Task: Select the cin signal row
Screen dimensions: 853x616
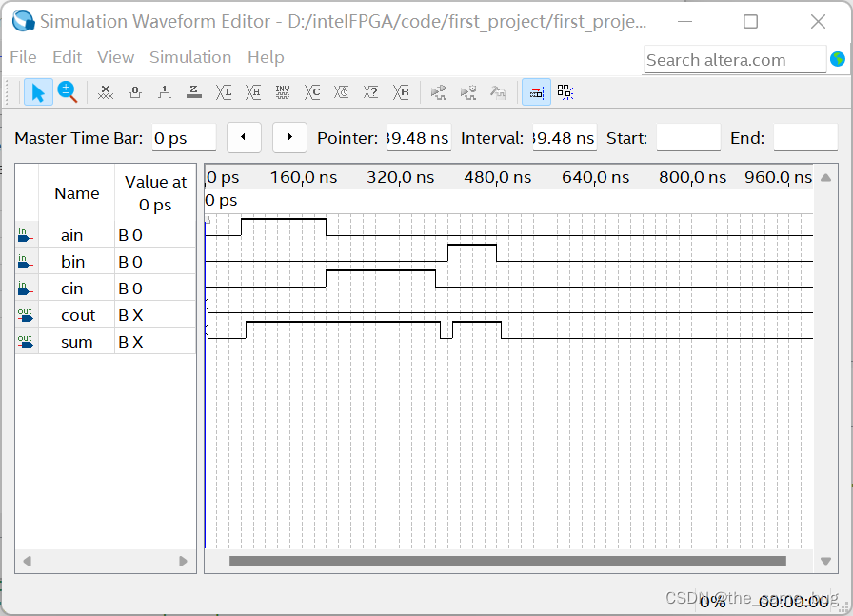Action: point(106,288)
